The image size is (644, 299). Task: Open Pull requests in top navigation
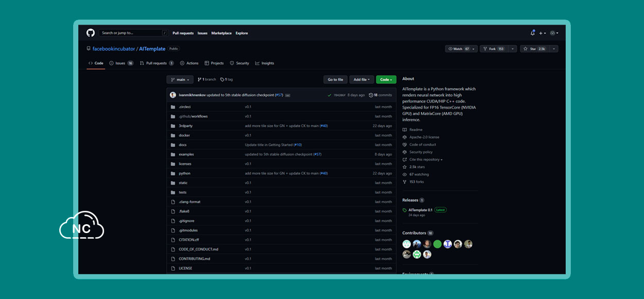pyautogui.click(x=183, y=33)
